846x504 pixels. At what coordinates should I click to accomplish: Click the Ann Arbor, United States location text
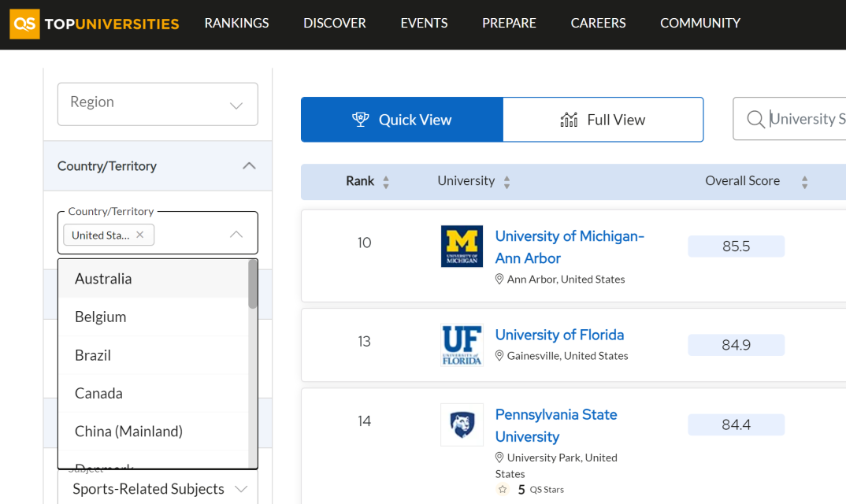pyautogui.click(x=566, y=279)
